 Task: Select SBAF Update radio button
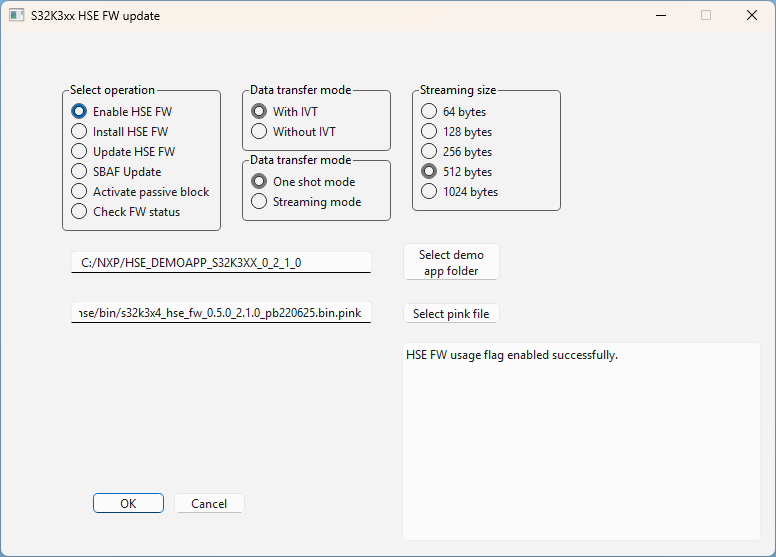[x=80, y=171]
